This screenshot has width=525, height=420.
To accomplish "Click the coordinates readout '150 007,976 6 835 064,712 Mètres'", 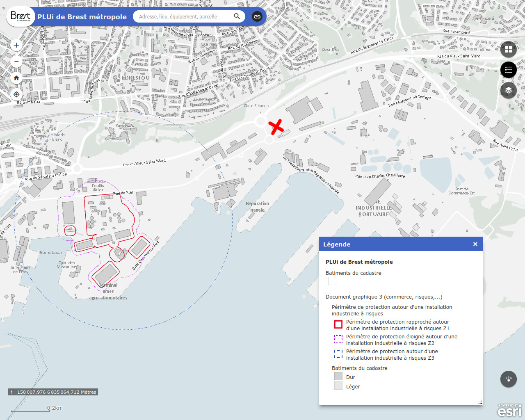I will 57,392.
